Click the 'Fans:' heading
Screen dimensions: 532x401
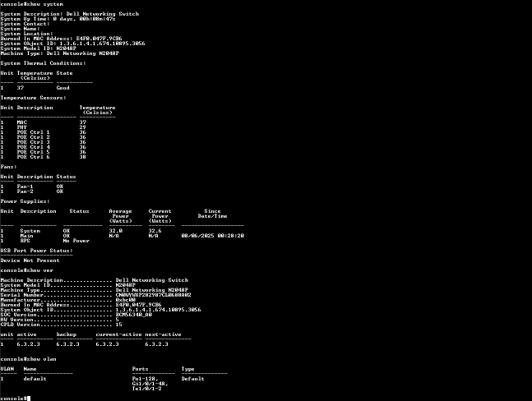click(8, 167)
